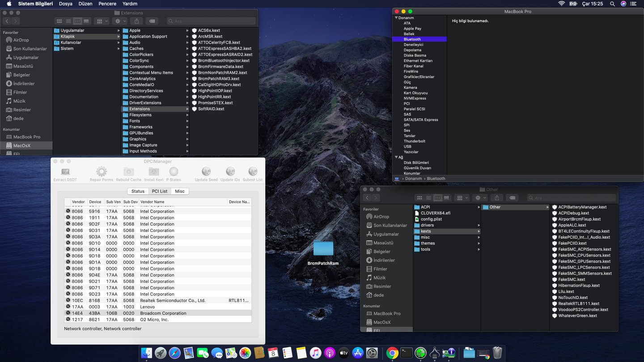Collapse the Donanım section in System Information
The image size is (644, 362).
point(396,18)
